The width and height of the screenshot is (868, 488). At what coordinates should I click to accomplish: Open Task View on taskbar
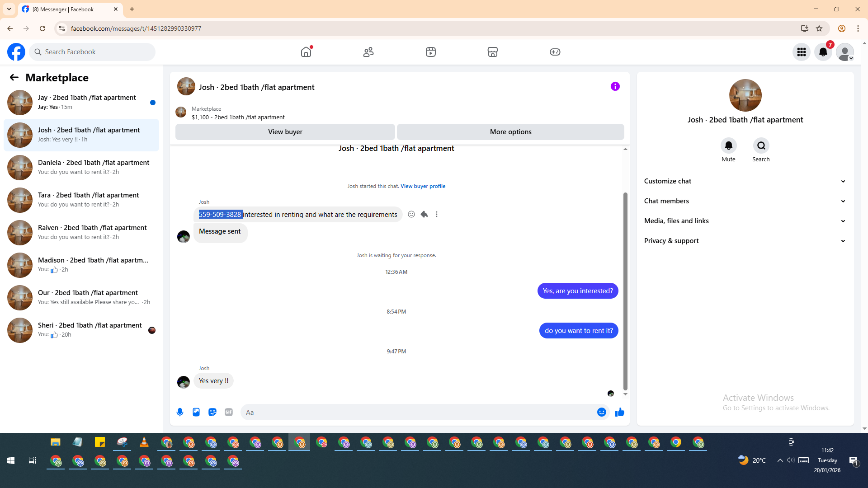[x=33, y=460]
